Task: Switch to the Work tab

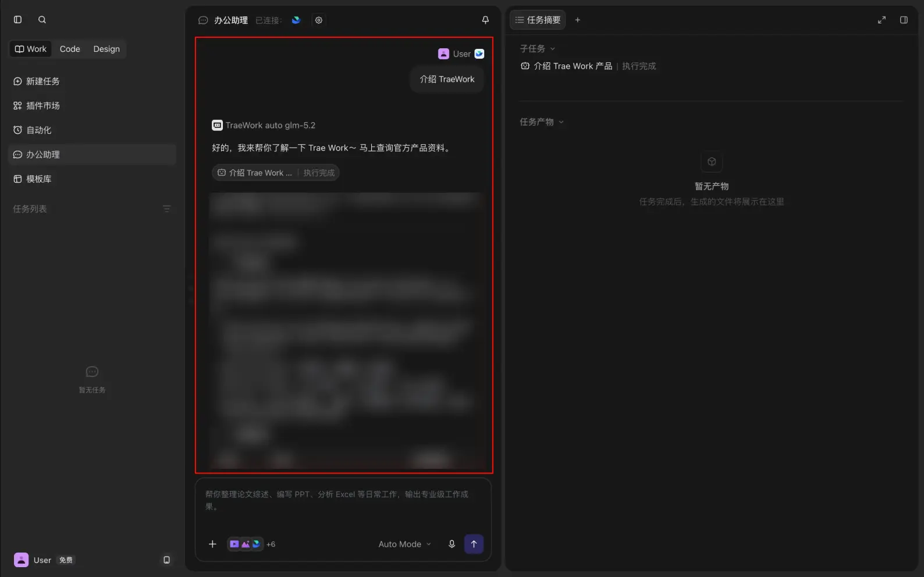Action: click(x=31, y=49)
